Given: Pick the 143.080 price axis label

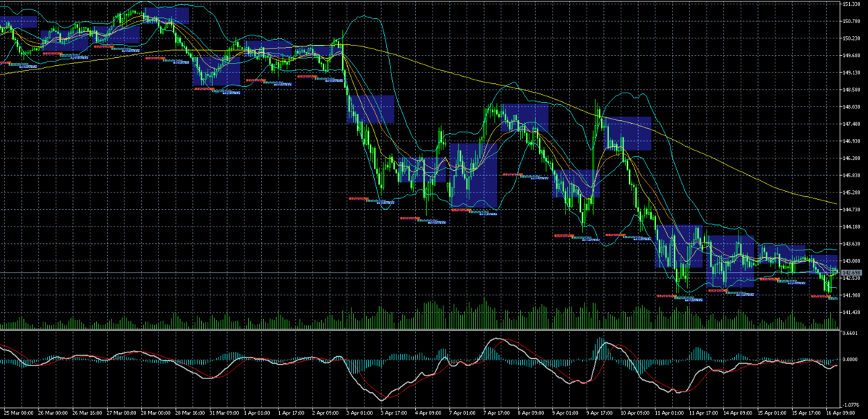Looking at the screenshot, I should pos(852,261).
